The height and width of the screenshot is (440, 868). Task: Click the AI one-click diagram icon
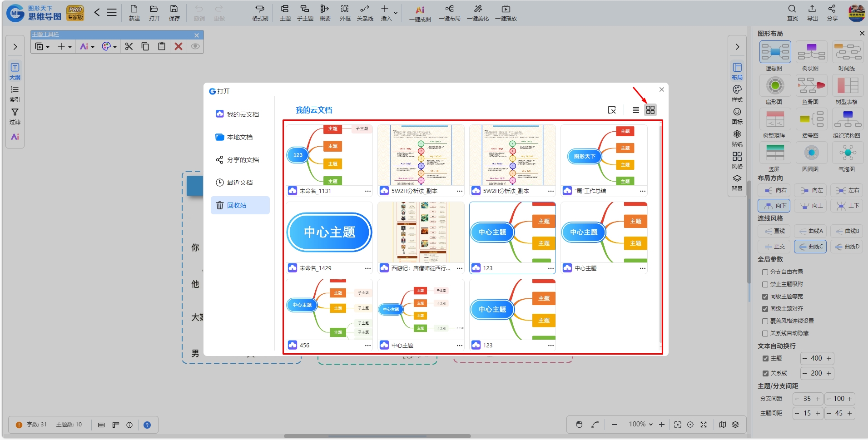coord(420,14)
